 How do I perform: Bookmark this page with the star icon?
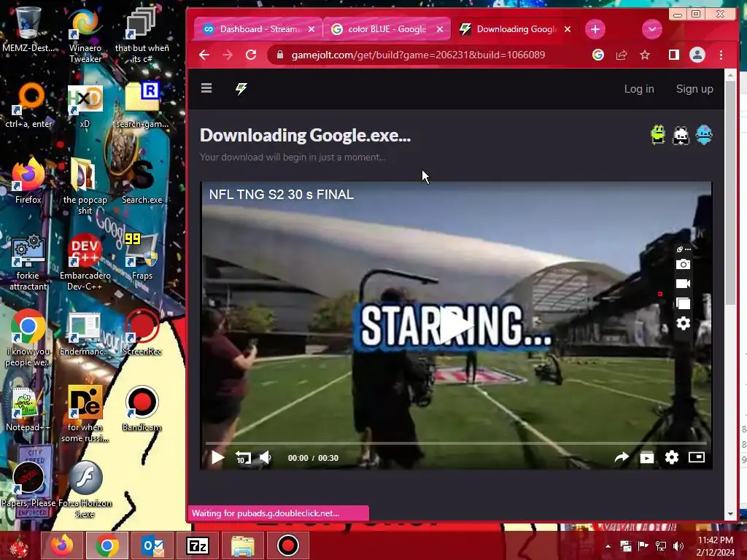coord(645,55)
